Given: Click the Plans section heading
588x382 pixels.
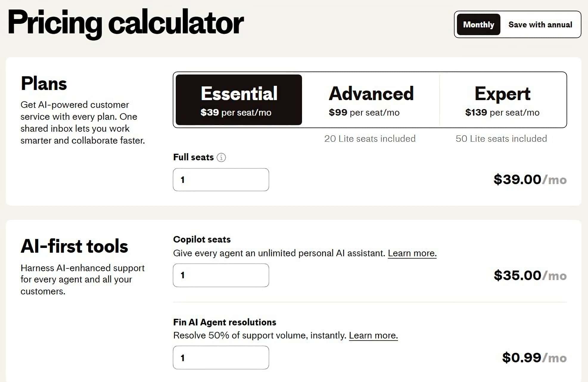Looking at the screenshot, I should 44,83.
